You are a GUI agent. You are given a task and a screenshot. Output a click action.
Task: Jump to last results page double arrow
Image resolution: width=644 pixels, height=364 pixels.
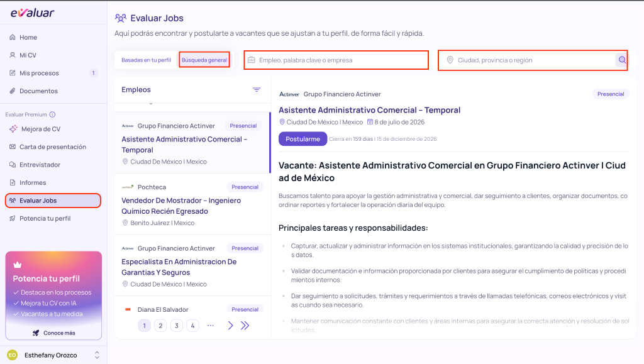[x=245, y=326]
